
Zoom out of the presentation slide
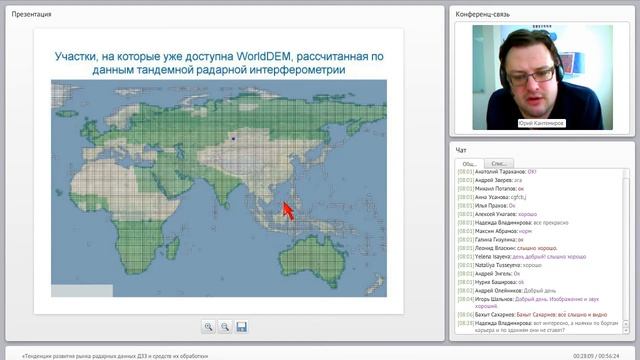pyautogui.click(x=225, y=327)
